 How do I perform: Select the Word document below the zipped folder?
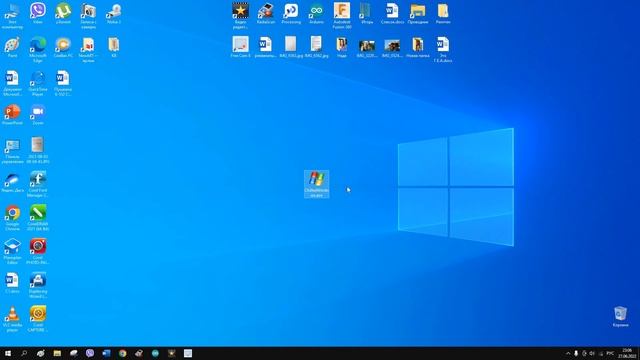pos(443,49)
